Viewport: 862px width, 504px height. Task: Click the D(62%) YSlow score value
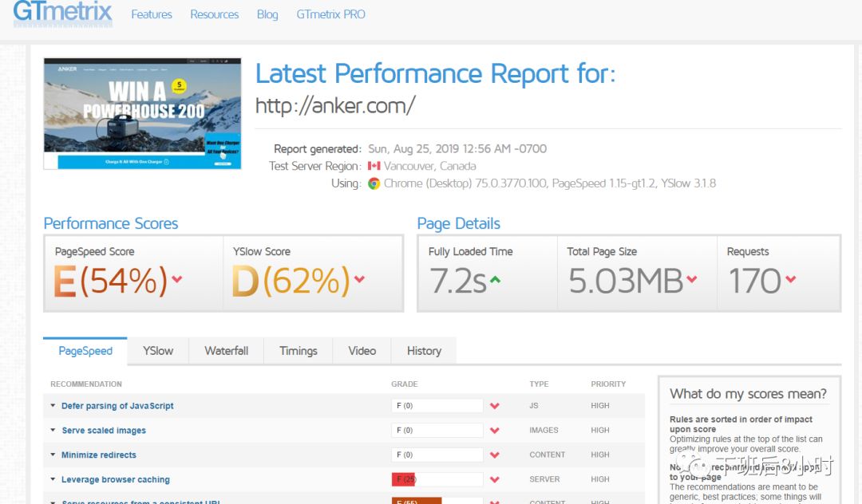click(291, 281)
